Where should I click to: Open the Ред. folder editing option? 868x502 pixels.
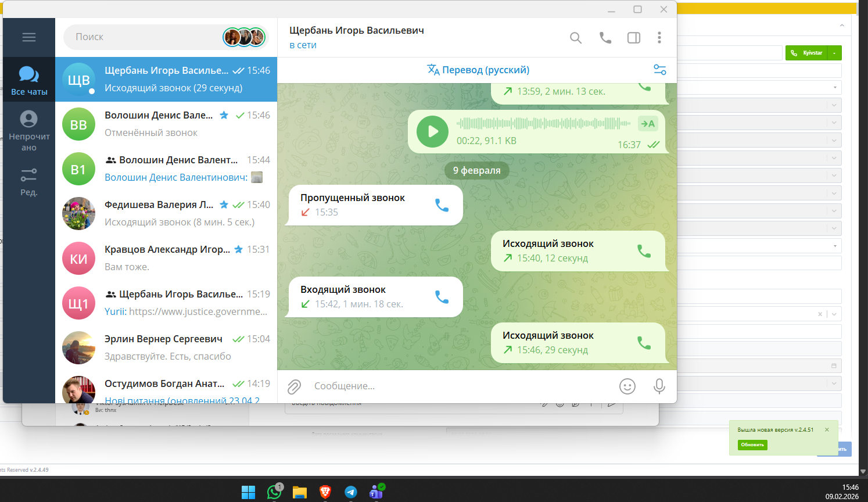click(29, 182)
